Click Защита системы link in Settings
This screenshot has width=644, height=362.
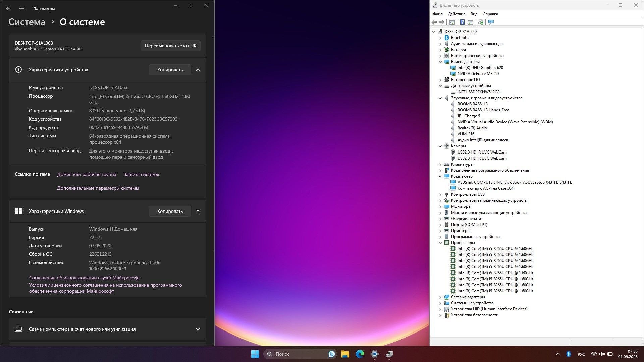(x=141, y=174)
